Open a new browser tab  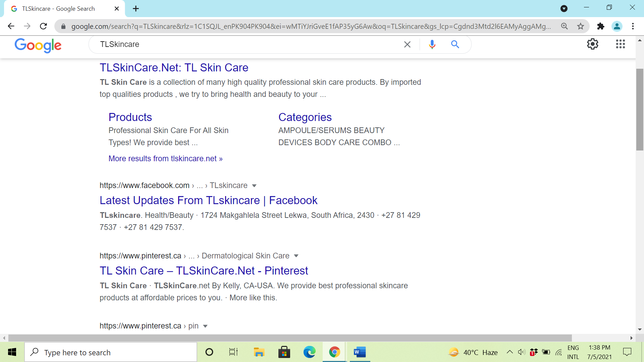tap(136, 9)
